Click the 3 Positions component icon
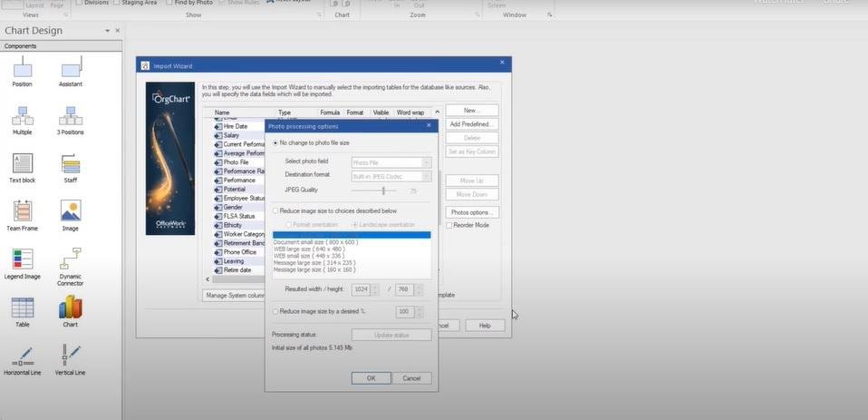Screen dimensions: 868x420 (x=70, y=116)
